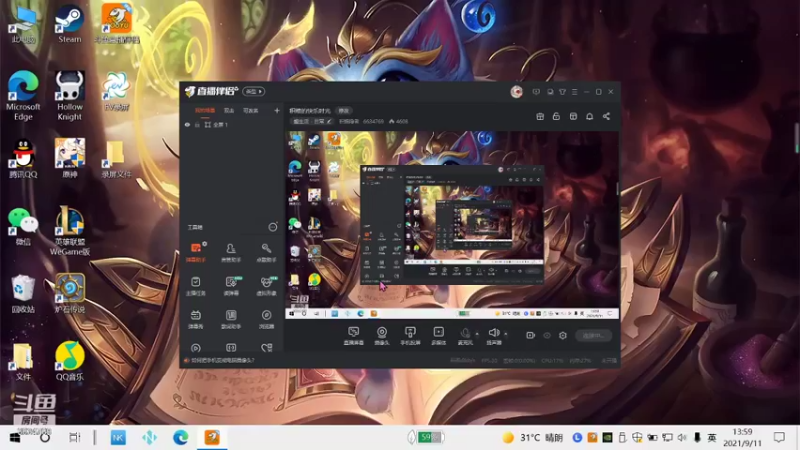Open the notification center on taskbar

point(779,438)
